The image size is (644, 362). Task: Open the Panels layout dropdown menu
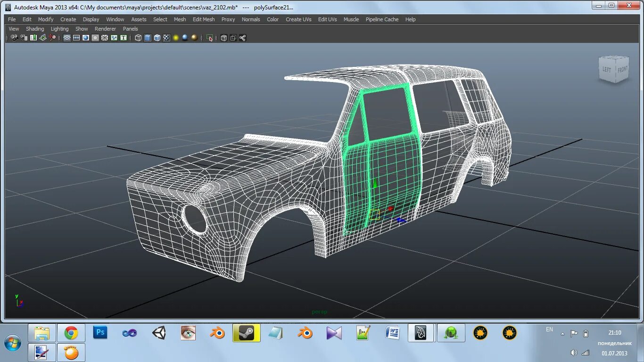131,29
